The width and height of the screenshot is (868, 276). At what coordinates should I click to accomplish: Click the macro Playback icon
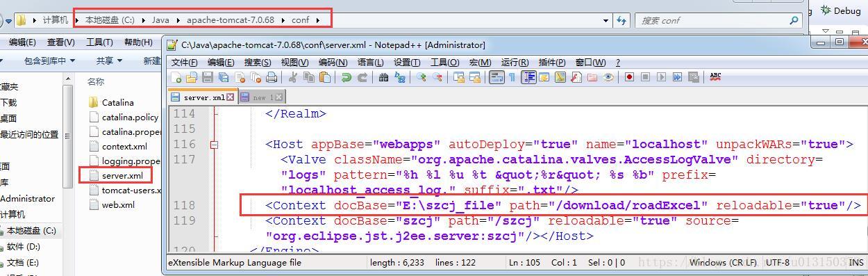662,77
